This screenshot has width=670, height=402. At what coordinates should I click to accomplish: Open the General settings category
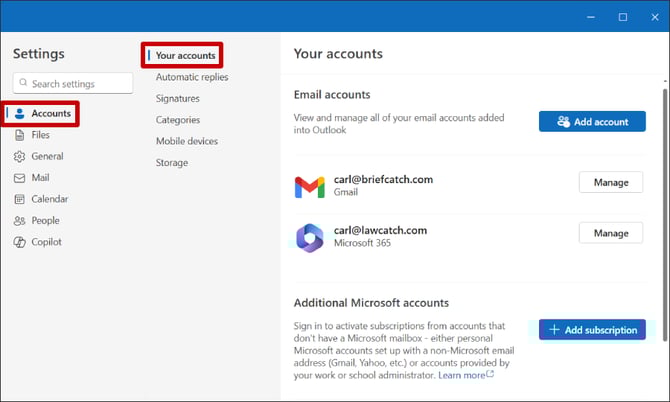[x=47, y=156]
